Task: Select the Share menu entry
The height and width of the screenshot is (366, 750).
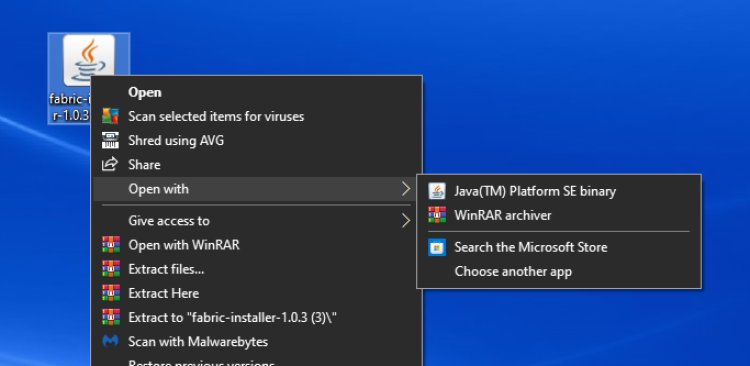Action: pyautogui.click(x=257, y=165)
